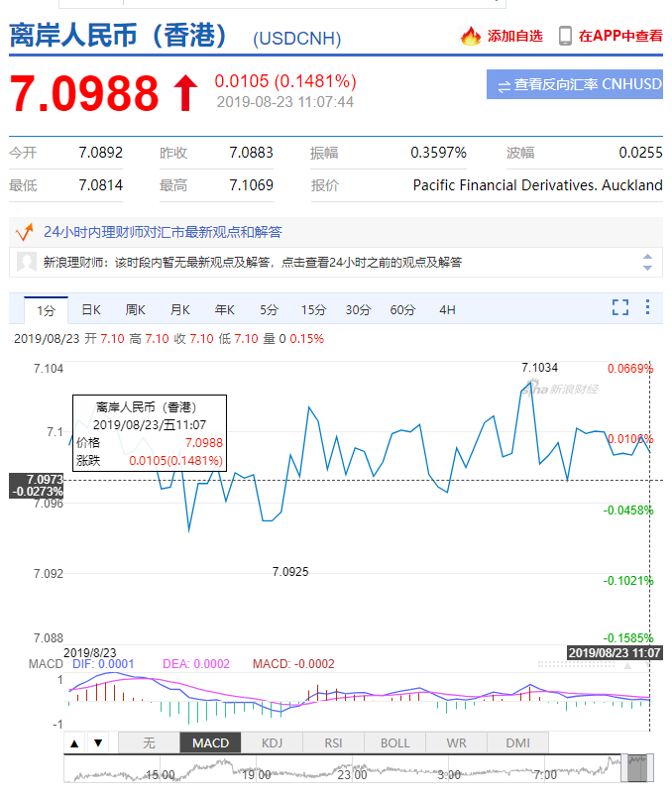Select the KDJ indicator
672x796 pixels.
272,742
